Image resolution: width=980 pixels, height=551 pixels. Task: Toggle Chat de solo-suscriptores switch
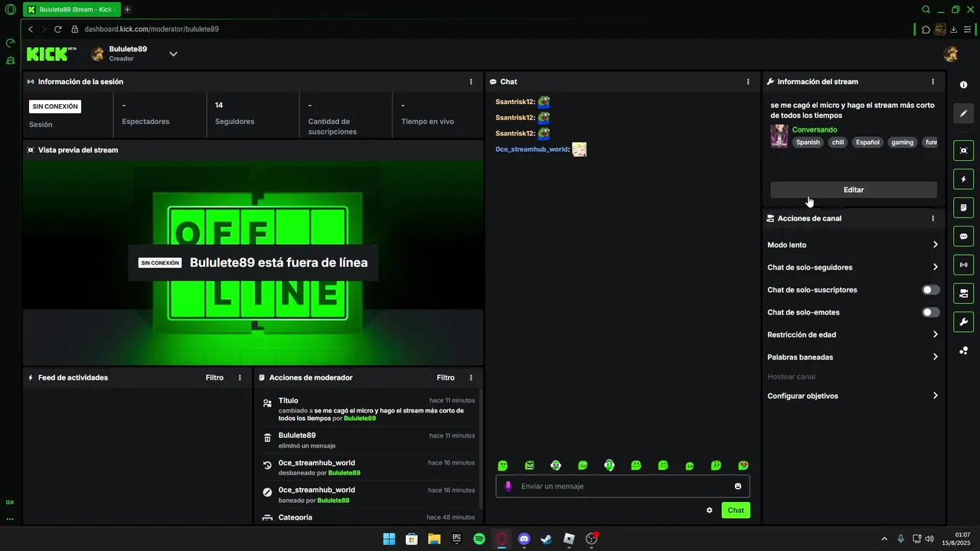(930, 290)
